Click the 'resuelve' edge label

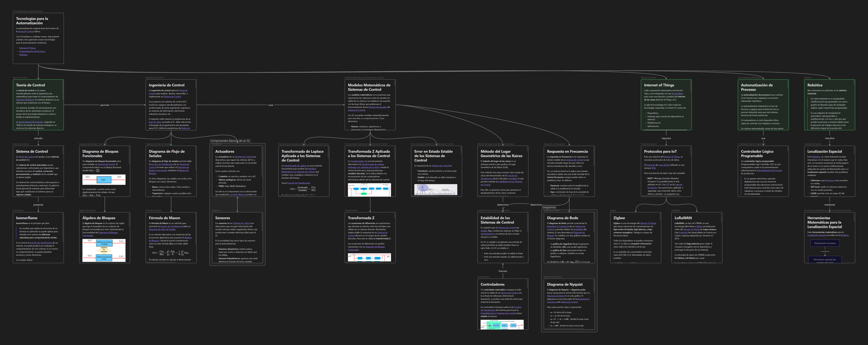click(x=830, y=138)
